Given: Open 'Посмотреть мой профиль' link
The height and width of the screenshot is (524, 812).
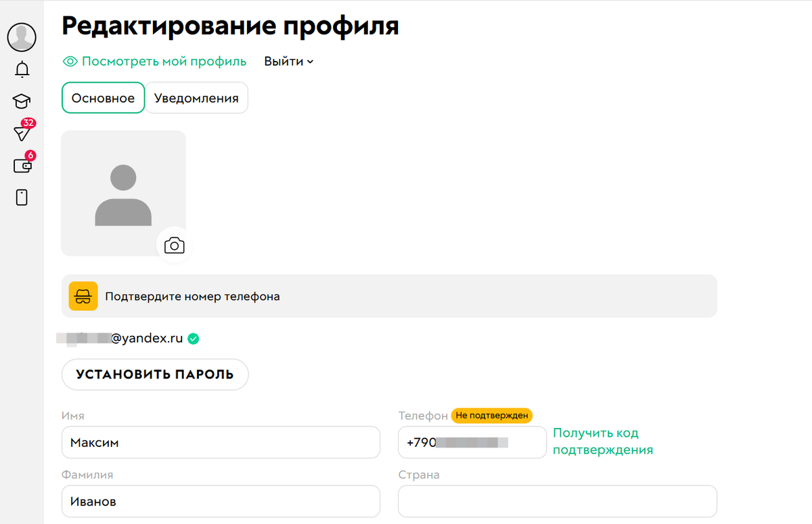Looking at the screenshot, I should (163, 61).
